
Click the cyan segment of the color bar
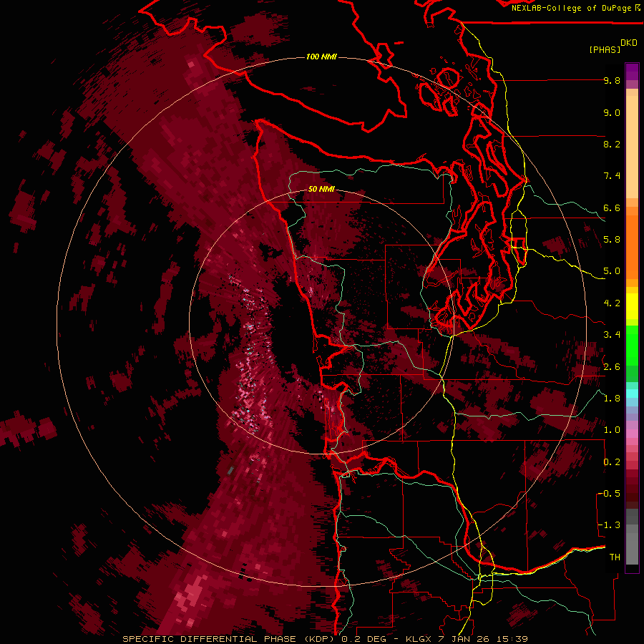pyautogui.click(x=632, y=394)
